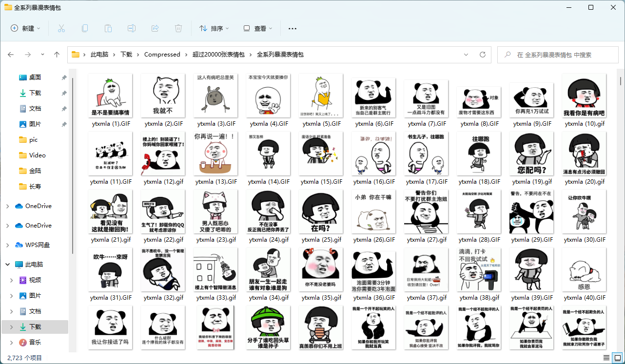Open the more options ellipsis menu
Viewport: 625px width, 364px height.
293,28
